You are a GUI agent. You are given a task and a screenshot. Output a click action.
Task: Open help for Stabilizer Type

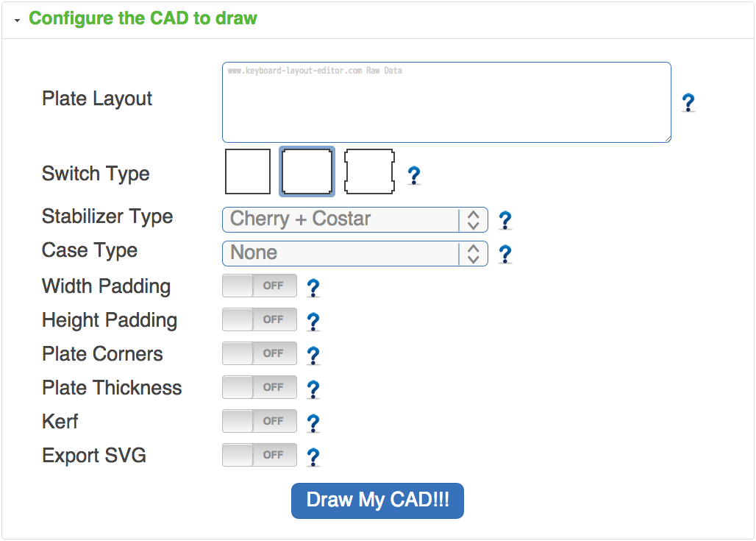[505, 220]
